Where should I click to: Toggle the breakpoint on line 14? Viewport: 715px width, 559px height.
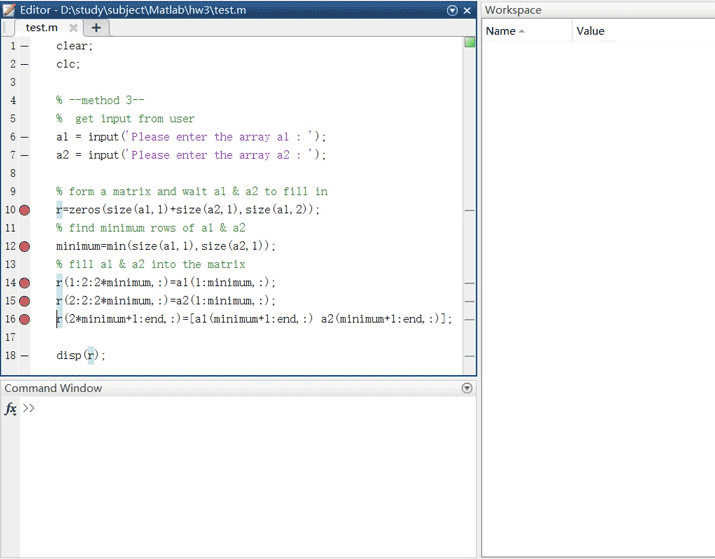[x=25, y=283]
